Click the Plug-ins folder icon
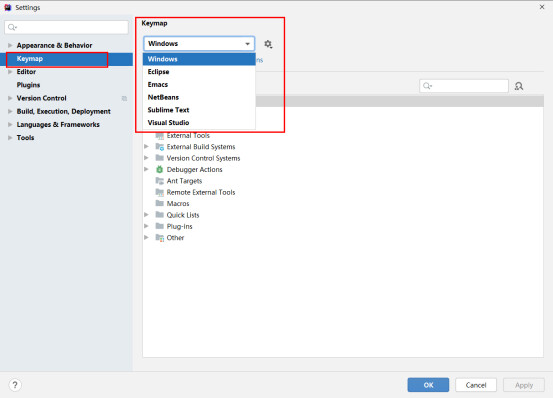This screenshot has height=398, width=553. click(160, 226)
